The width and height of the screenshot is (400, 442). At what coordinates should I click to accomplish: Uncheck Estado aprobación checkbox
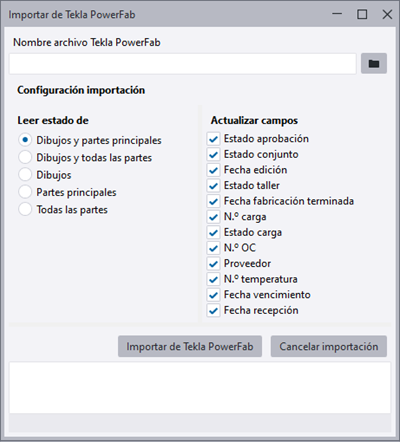(x=213, y=139)
